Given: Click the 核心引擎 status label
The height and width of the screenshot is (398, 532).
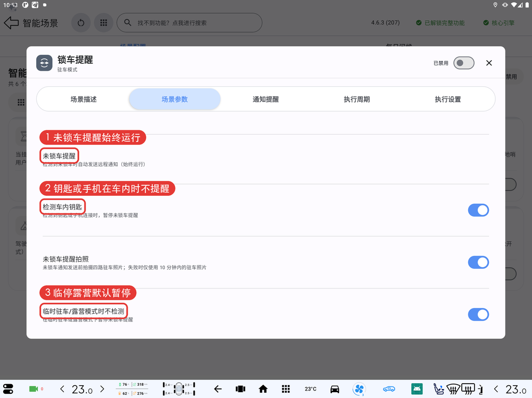Looking at the screenshot, I should pyautogui.click(x=499, y=23).
